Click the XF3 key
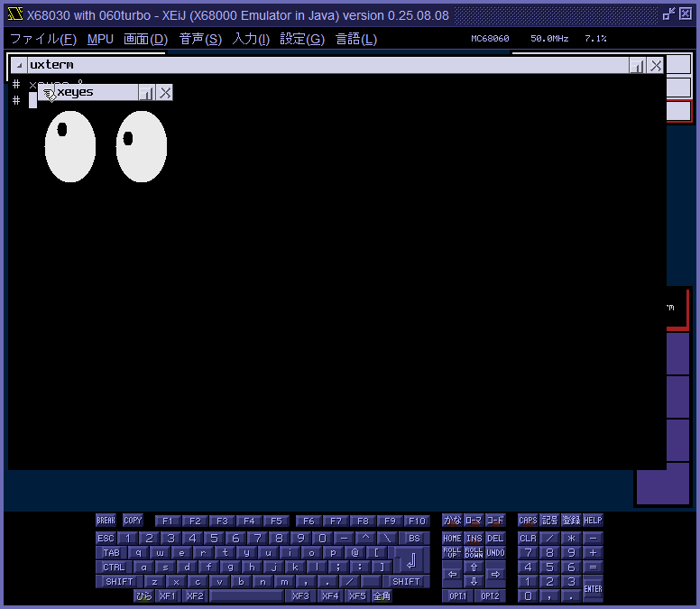The image size is (700, 609). 300,595
